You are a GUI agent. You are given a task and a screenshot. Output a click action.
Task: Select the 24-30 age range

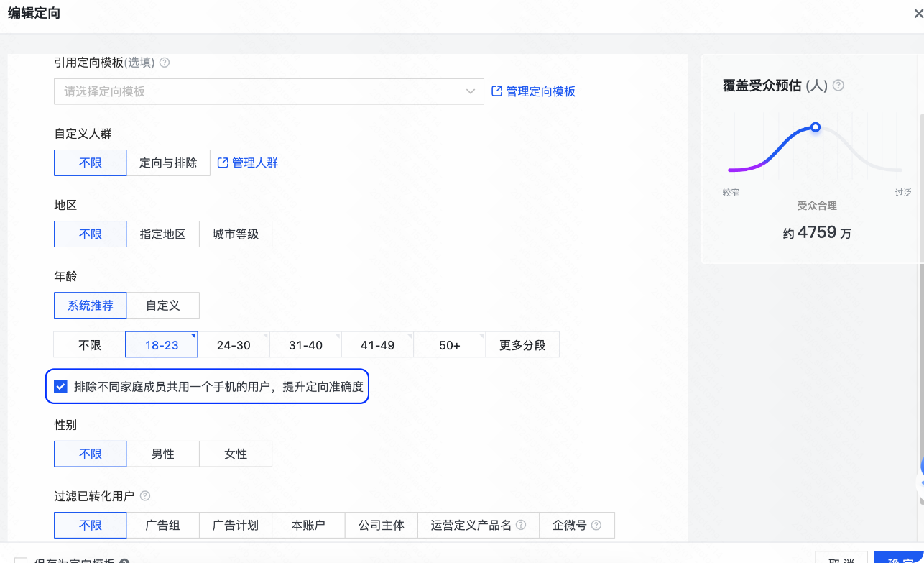click(234, 344)
